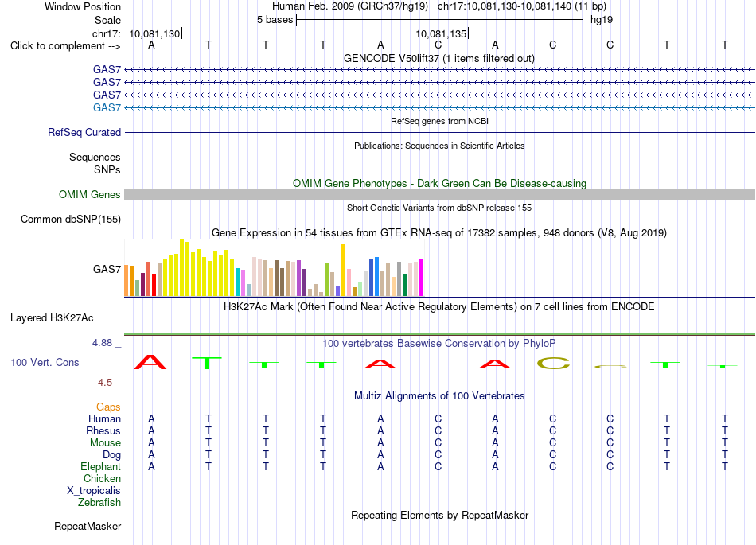Select the OMIM Genes side label
Image resolution: width=756 pixels, height=545 pixels.
[90, 195]
